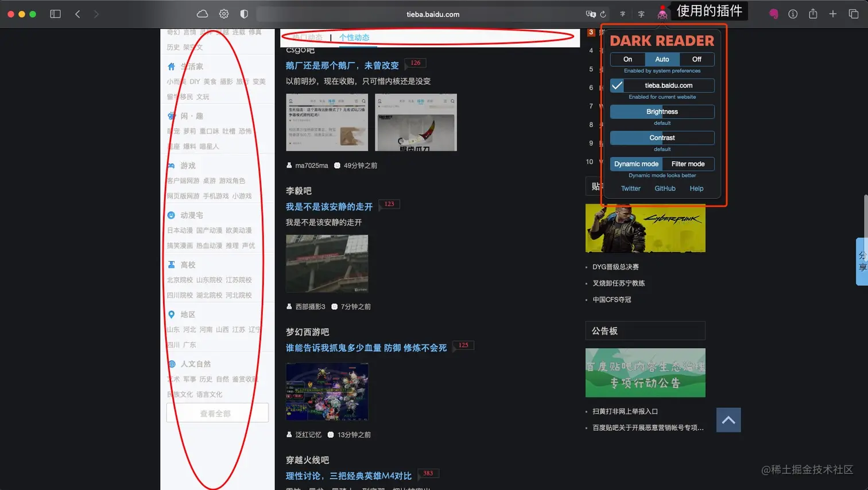Screen dimensions: 868x490
Task: Open post 谁能告诉我抓鬼多少血量
Action: tap(366, 348)
